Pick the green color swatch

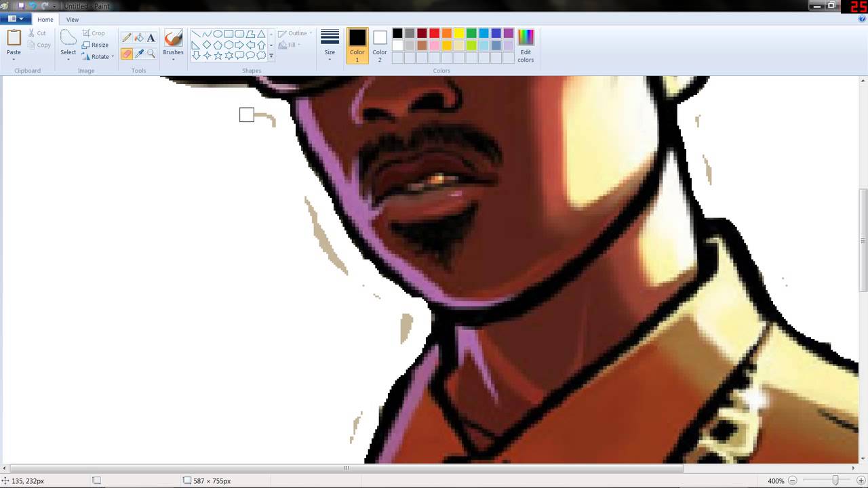pyautogui.click(x=471, y=33)
